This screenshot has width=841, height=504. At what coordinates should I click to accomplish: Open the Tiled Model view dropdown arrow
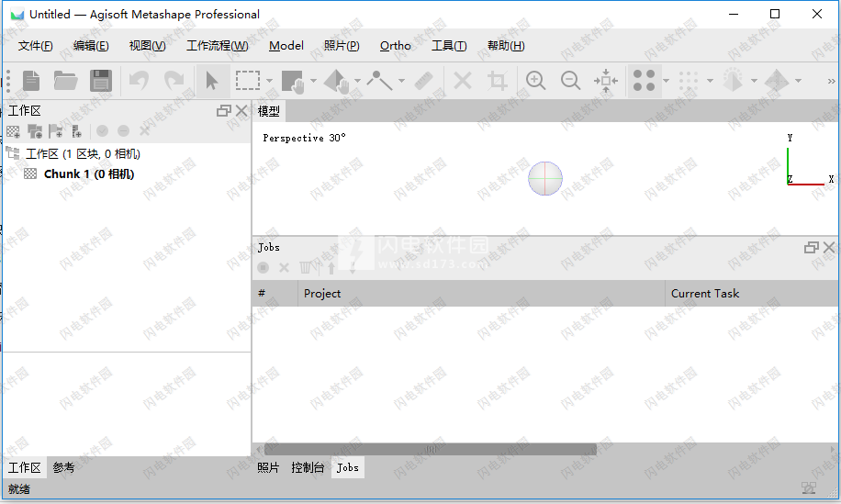[798, 81]
